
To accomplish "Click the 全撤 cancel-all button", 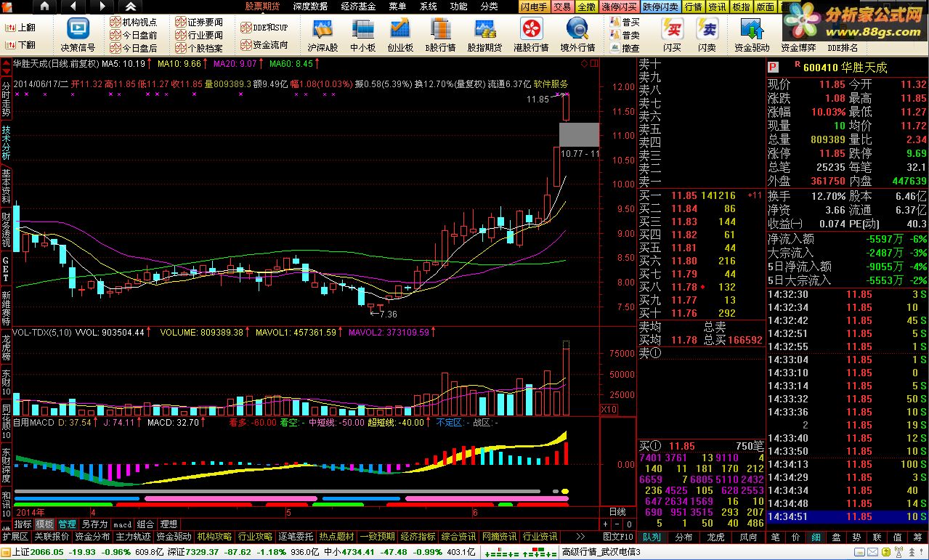I will (586, 7).
